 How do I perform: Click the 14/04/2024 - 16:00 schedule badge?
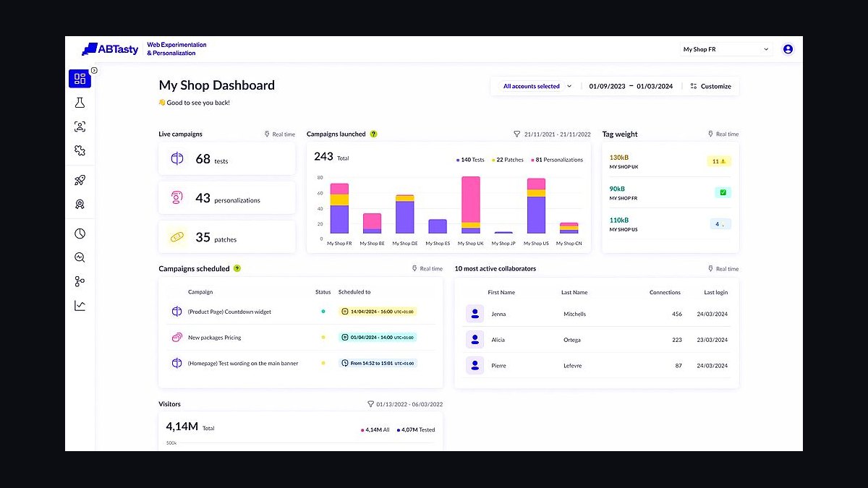(x=378, y=312)
